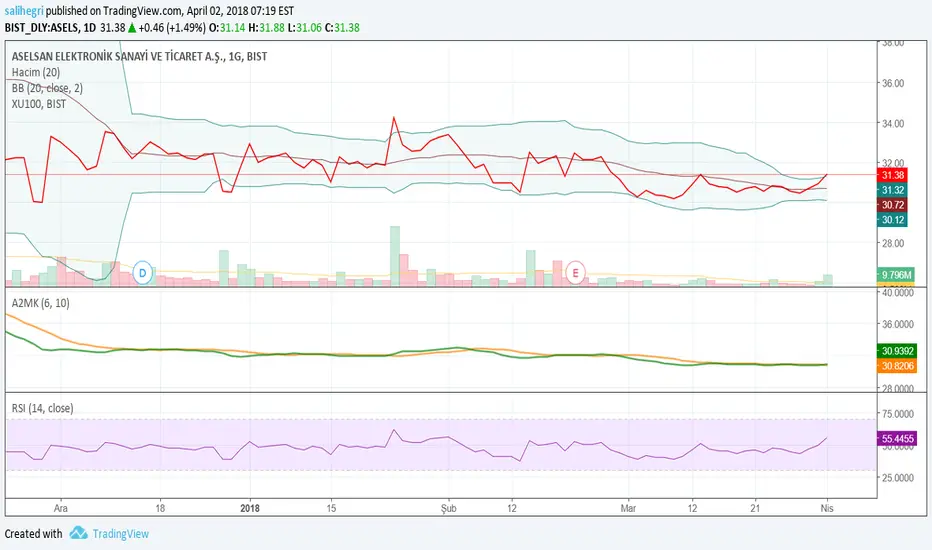Click the earnings marker labeled E
The image size is (932, 550).
[x=575, y=273]
